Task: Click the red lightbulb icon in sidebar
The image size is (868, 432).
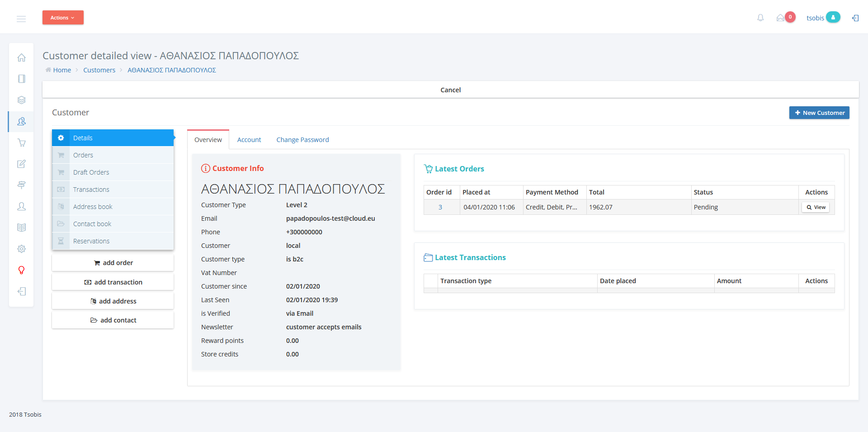Action: 21,270
